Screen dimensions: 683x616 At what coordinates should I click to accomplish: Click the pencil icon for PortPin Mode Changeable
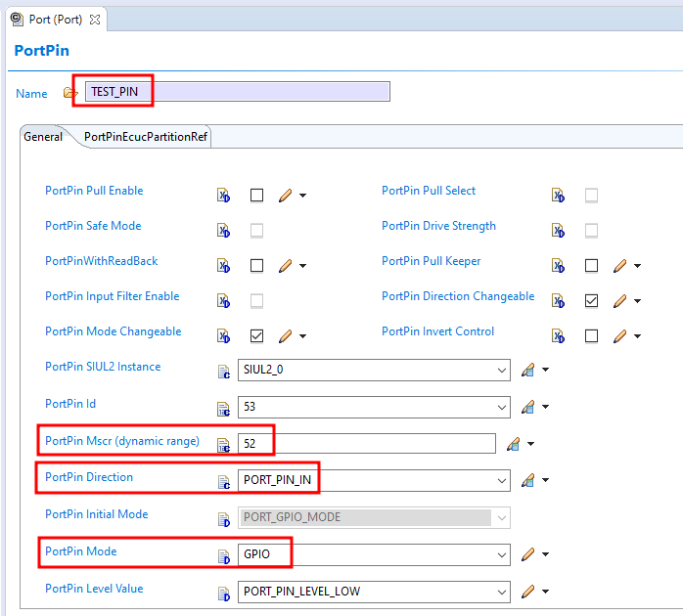285,336
